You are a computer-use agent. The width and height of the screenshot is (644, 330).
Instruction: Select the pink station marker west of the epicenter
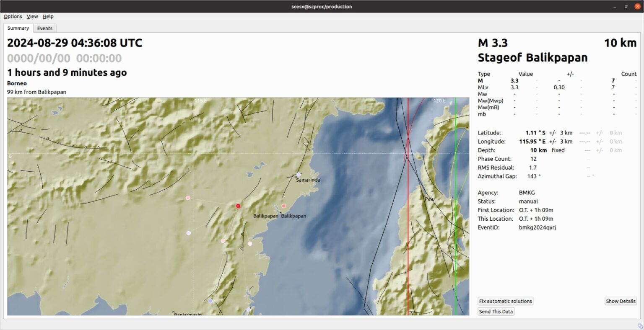point(188,198)
